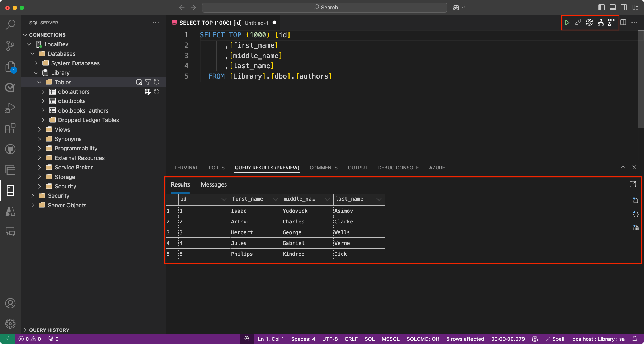Click the localhost : Library : sa connection

(597, 339)
